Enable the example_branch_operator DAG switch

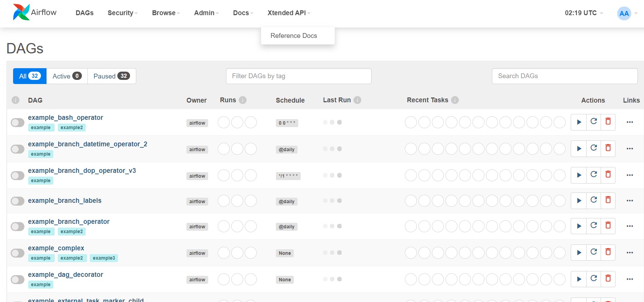point(18,226)
